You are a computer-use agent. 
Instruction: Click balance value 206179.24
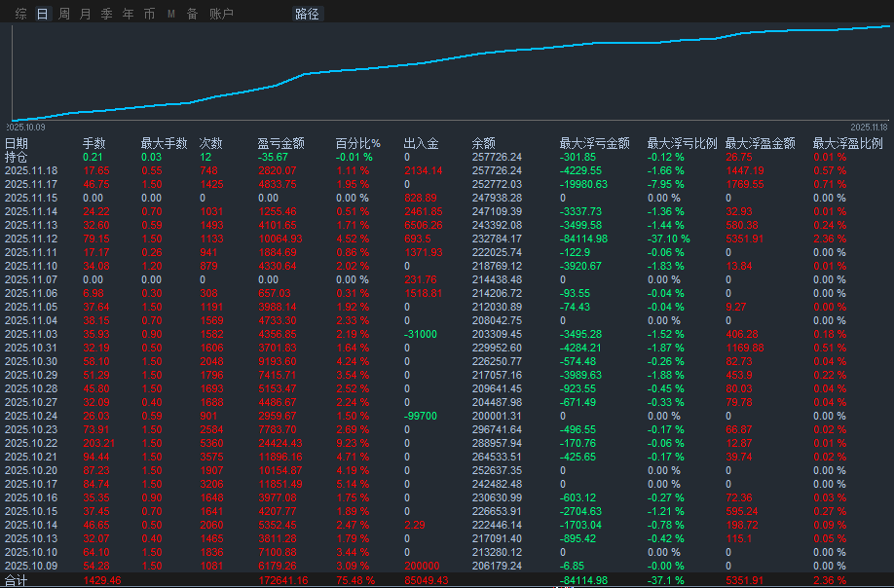pyautogui.click(x=497, y=566)
